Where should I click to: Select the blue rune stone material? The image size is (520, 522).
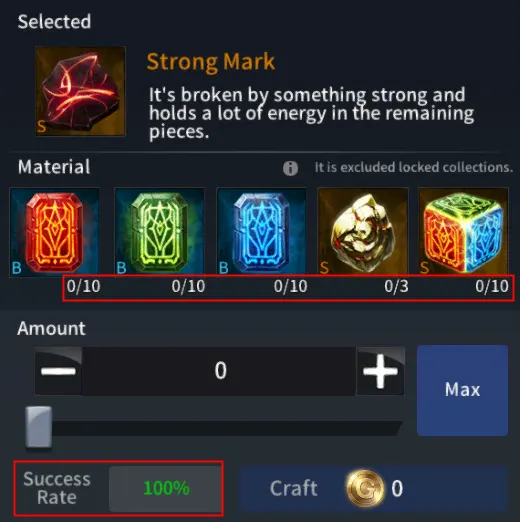261,232
